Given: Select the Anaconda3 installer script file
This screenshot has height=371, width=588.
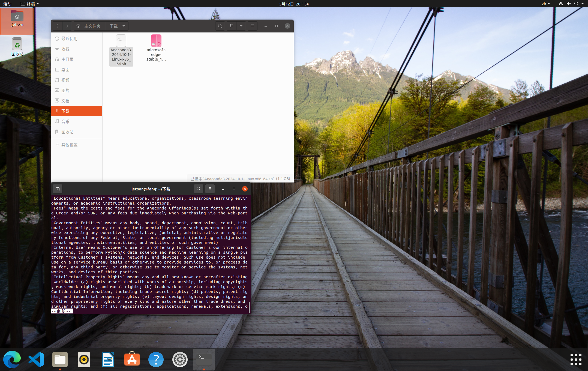Looking at the screenshot, I should click(121, 50).
